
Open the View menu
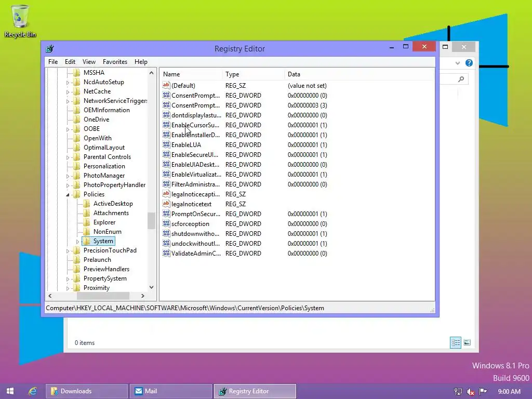(89, 62)
